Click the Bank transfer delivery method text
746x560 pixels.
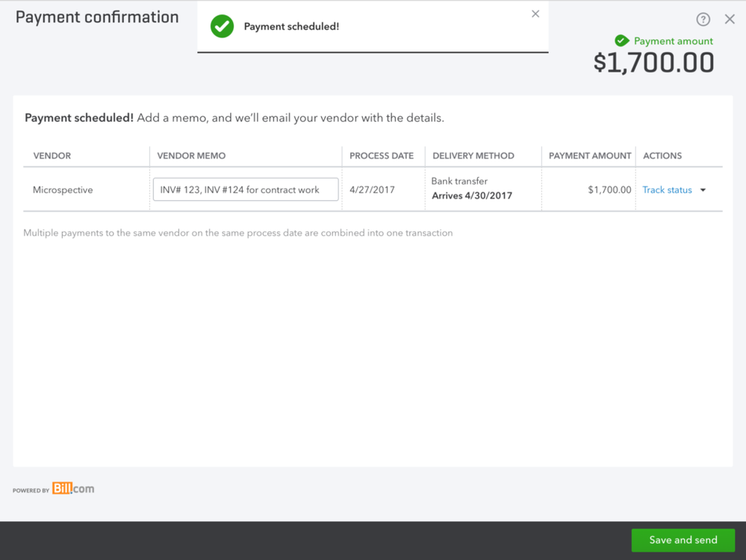point(458,181)
